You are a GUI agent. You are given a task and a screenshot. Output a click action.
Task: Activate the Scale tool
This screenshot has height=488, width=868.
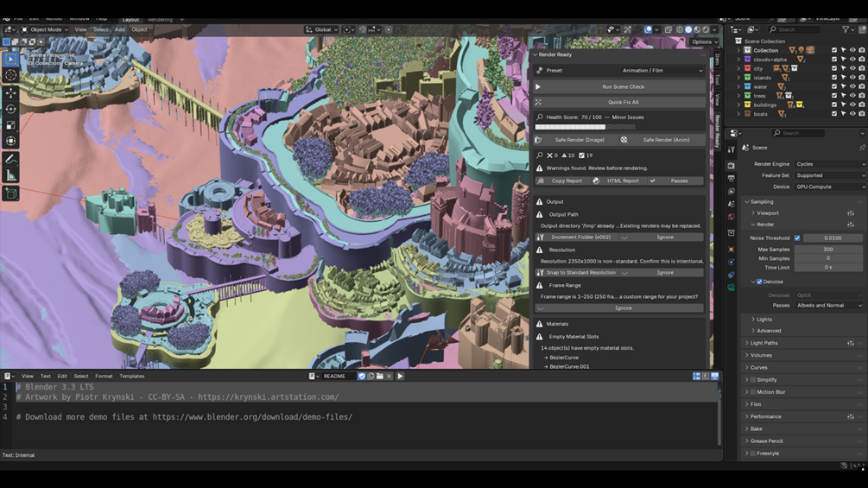(10, 125)
